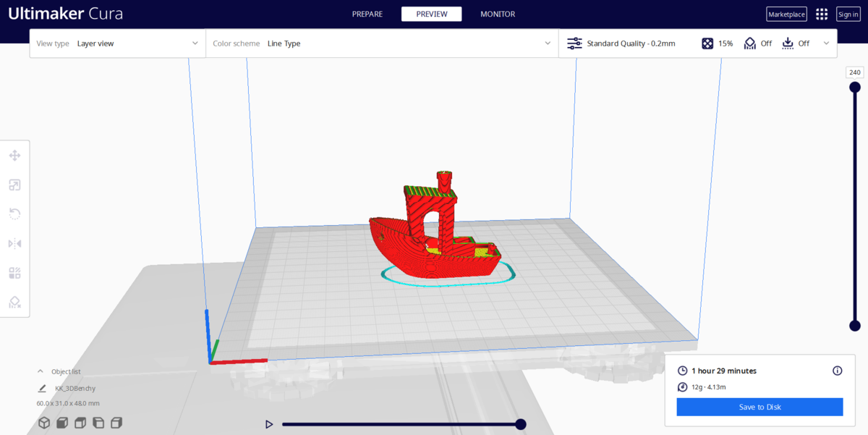Screen dimensions: 868x435
Task: Click the adhesion Off icon
Action: point(788,43)
